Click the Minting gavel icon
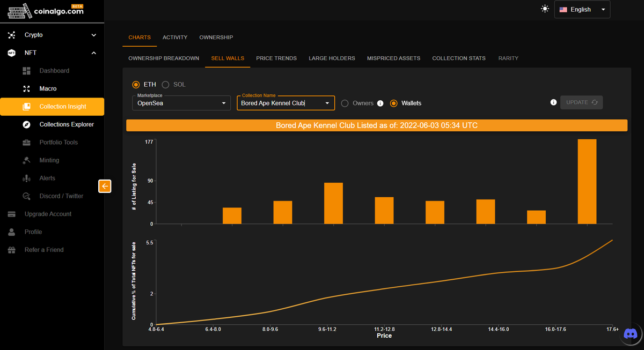 [27, 160]
